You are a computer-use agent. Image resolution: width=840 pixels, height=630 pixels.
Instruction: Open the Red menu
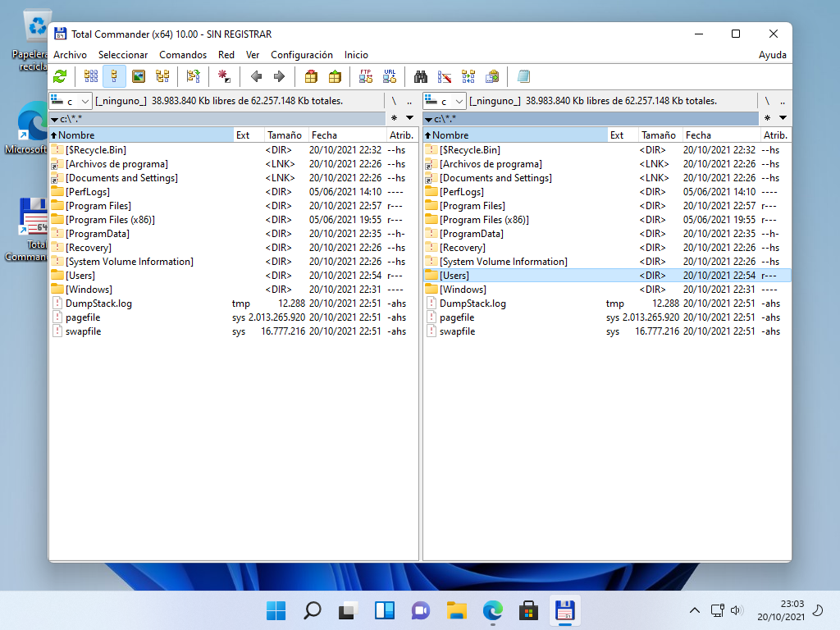click(x=226, y=55)
